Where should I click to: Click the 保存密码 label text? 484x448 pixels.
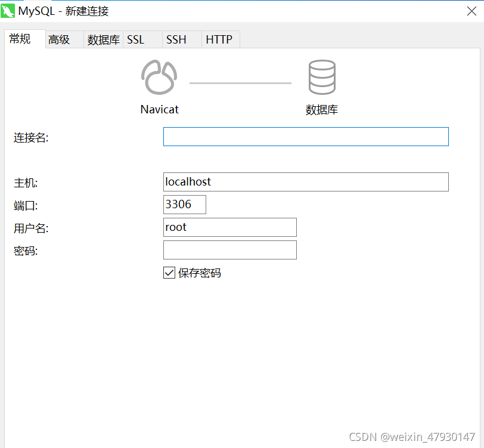(200, 273)
